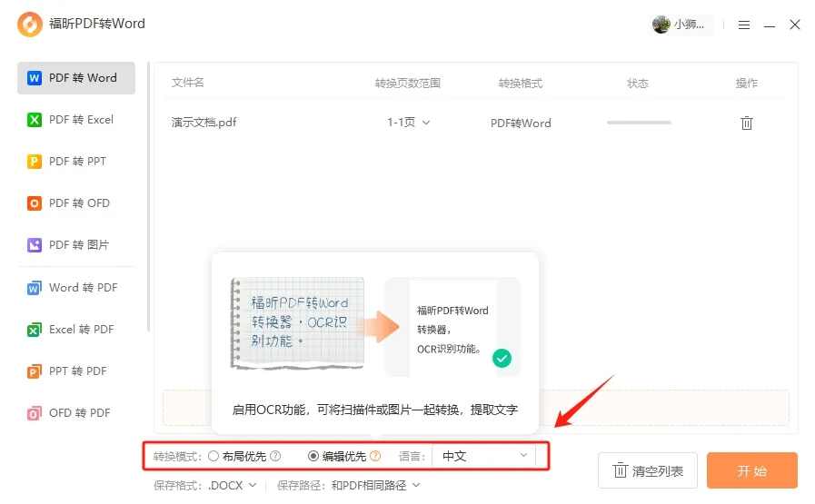
Task: Click the PDF 转 Word blue W icon
Action: [35, 78]
